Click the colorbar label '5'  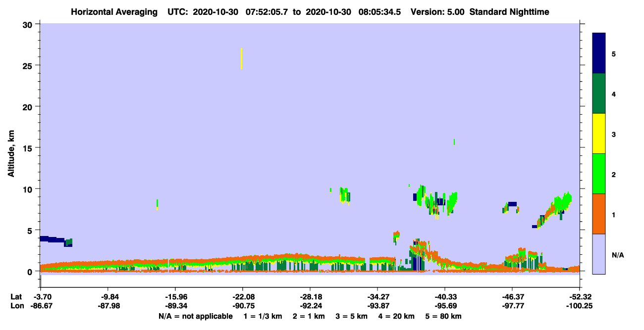614,53
